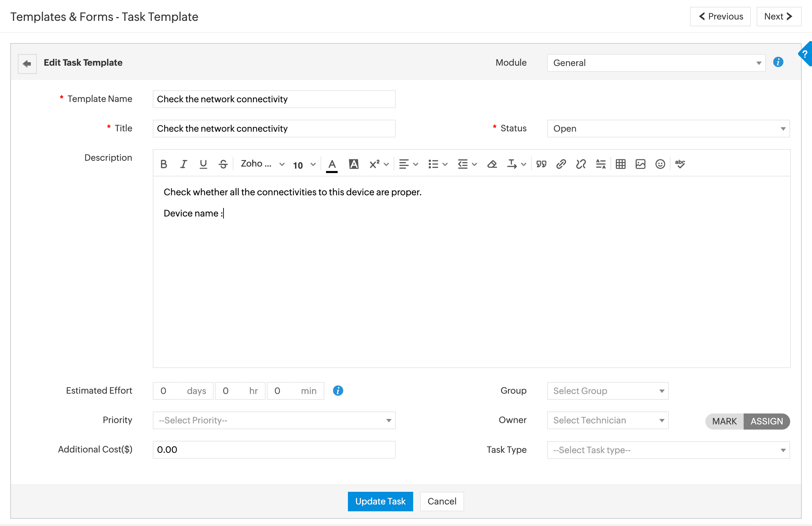
Task: Click the find and replace icon
Action: (601, 164)
